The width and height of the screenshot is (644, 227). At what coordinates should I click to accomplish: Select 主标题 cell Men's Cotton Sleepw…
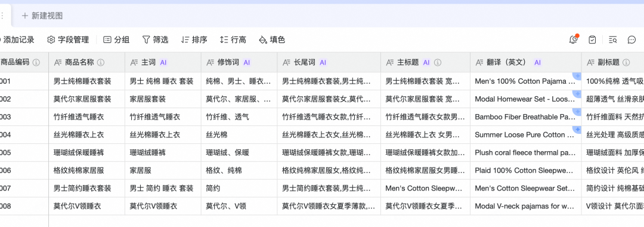426,188
